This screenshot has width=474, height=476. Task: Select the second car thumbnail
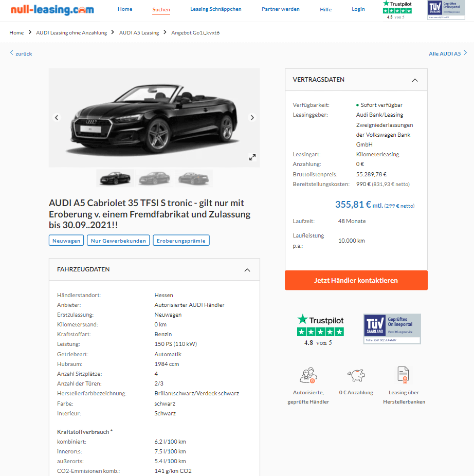coord(154,178)
